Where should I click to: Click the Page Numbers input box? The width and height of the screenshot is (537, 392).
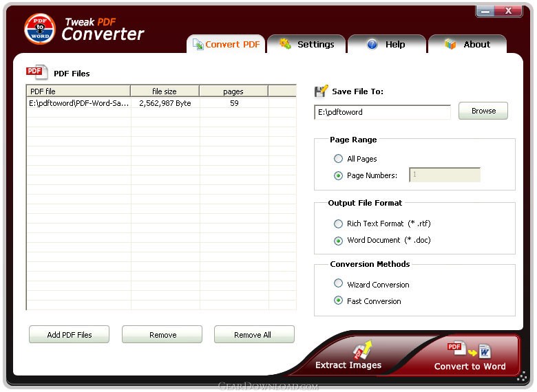pos(445,175)
